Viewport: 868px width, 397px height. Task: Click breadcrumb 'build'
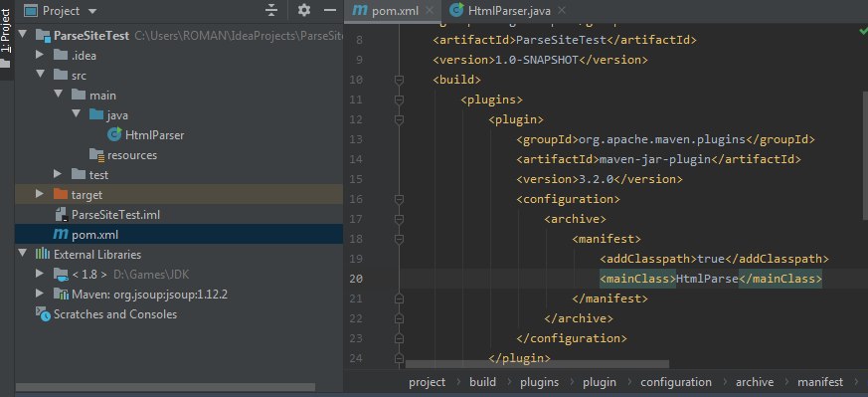482,382
